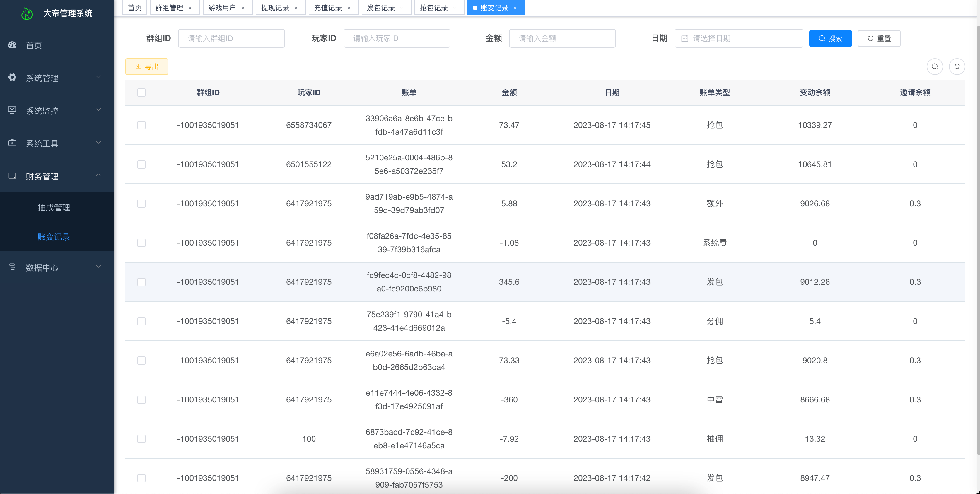Check the row with amount -200
Viewport: 980px width, 494px height.
[141, 478]
